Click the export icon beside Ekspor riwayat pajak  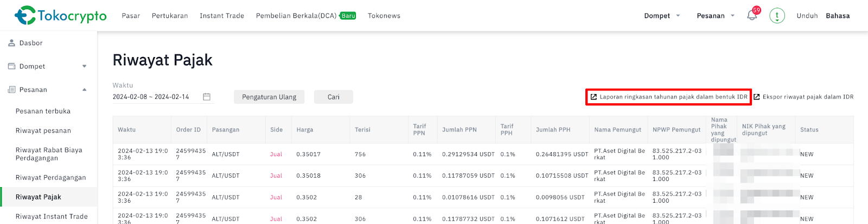click(757, 97)
